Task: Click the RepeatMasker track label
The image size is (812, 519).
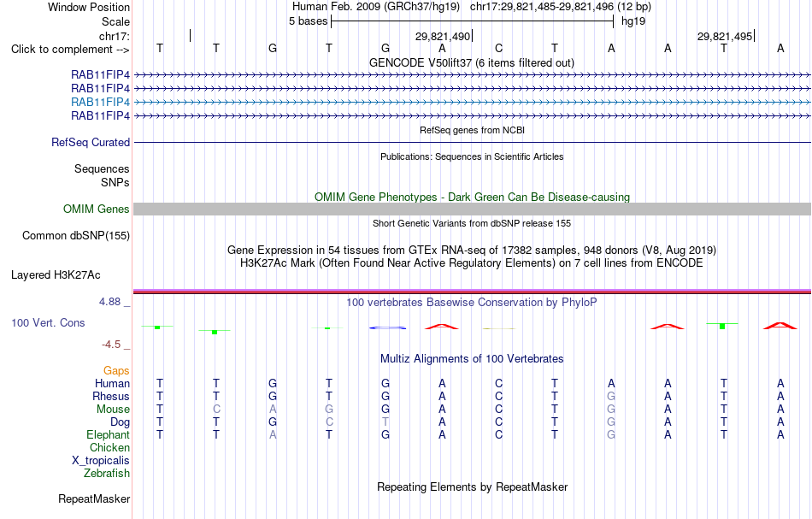Action: (x=94, y=498)
